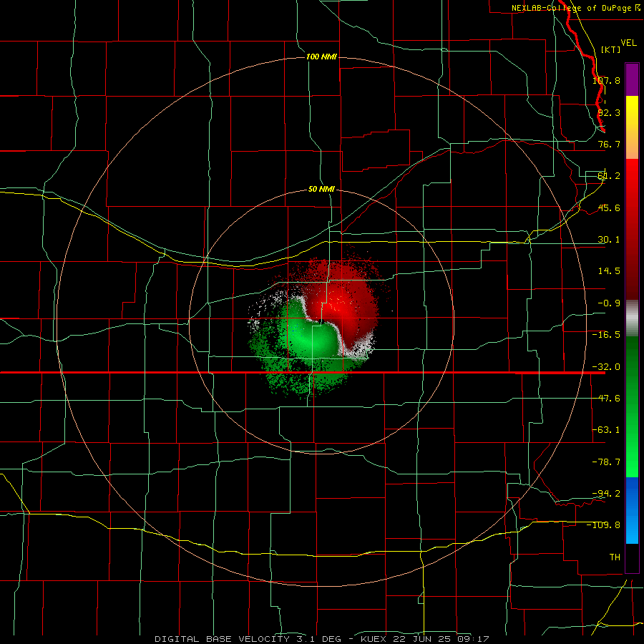Click the Digital Base Velocity KUEX caption
This screenshot has height=644, width=644.
pyautogui.click(x=321, y=639)
